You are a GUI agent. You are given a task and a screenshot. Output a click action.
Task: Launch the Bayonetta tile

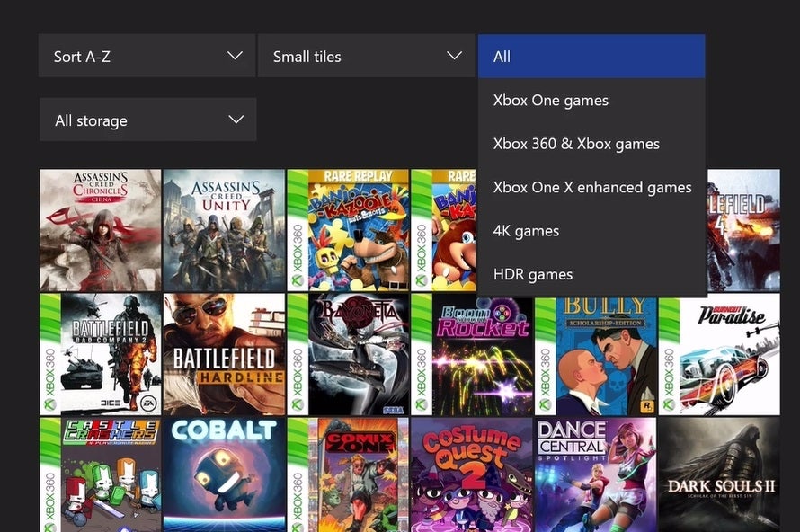348,354
